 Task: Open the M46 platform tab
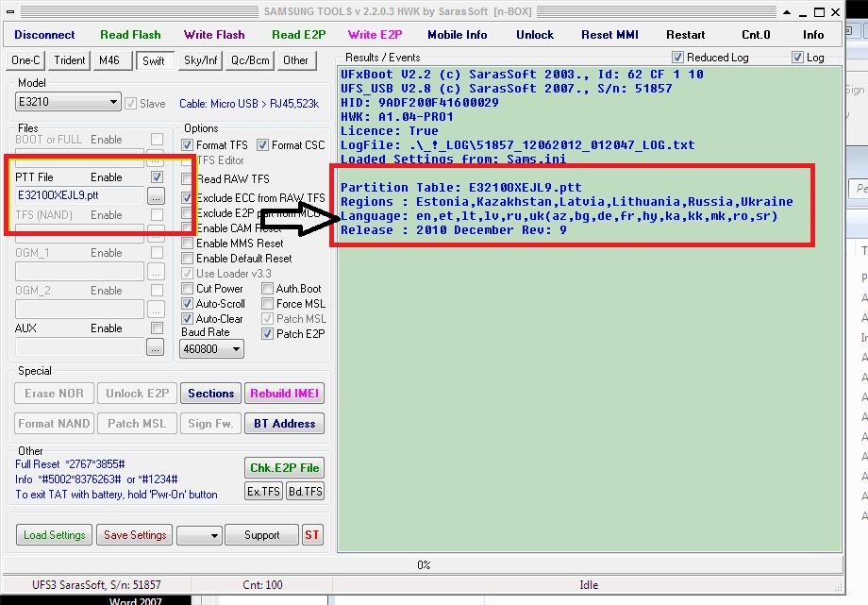click(x=112, y=60)
